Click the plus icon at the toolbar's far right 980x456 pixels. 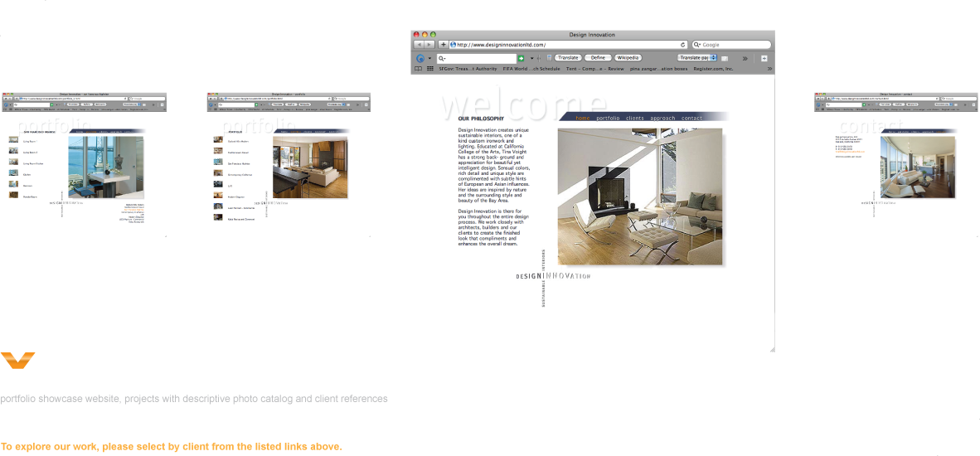(x=764, y=58)
